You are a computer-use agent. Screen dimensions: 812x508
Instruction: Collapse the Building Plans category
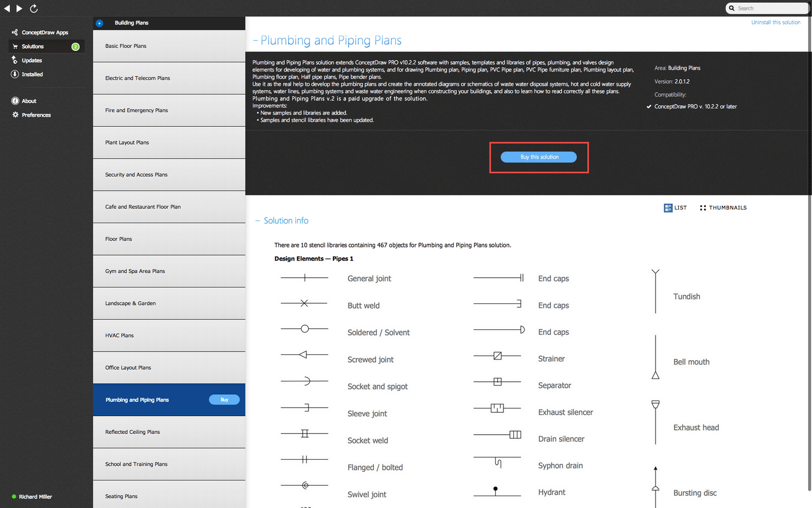point(99,23)
